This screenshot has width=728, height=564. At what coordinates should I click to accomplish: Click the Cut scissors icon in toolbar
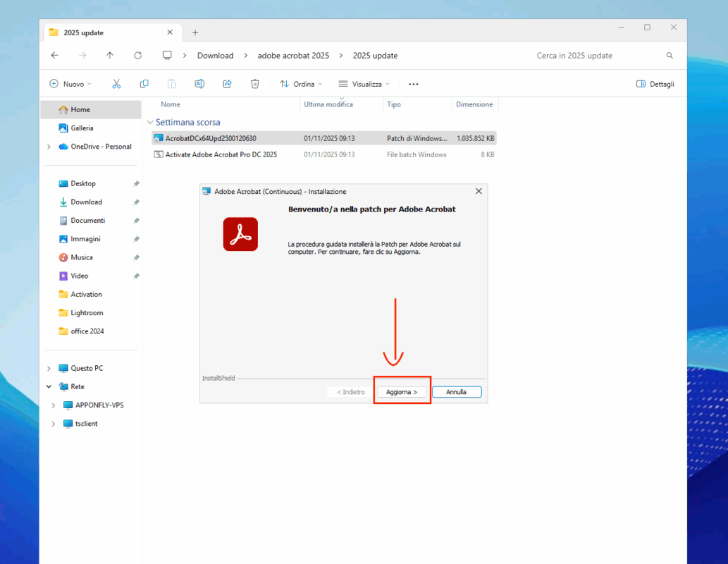(116, 84)
